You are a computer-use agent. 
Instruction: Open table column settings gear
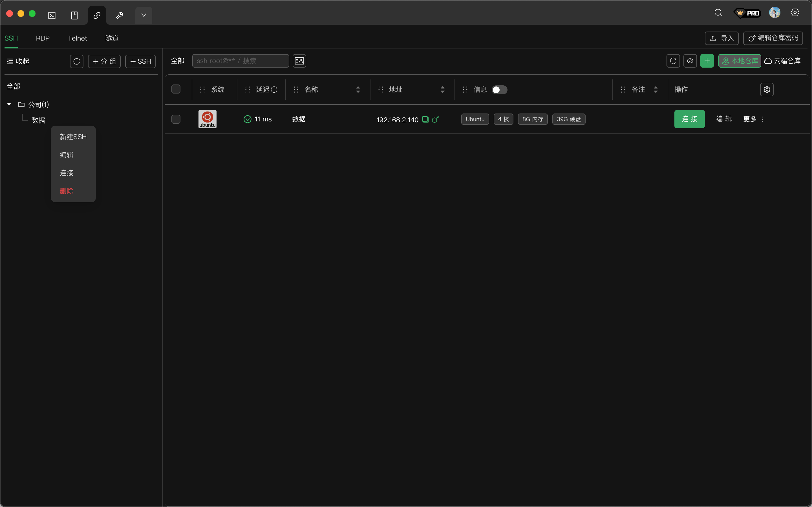(x=766, y=90)
